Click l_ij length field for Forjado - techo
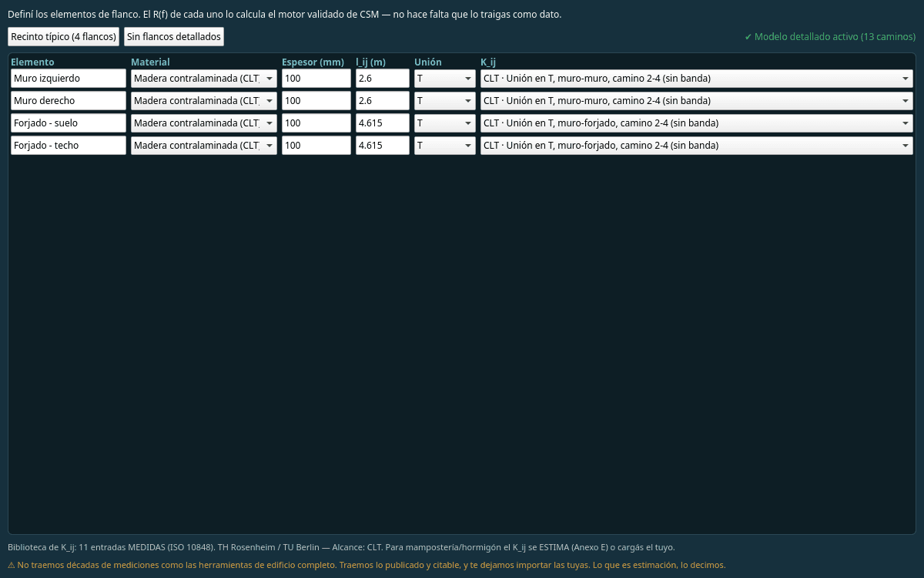Viewport: 924px width, 578px height. coord(383,145)
